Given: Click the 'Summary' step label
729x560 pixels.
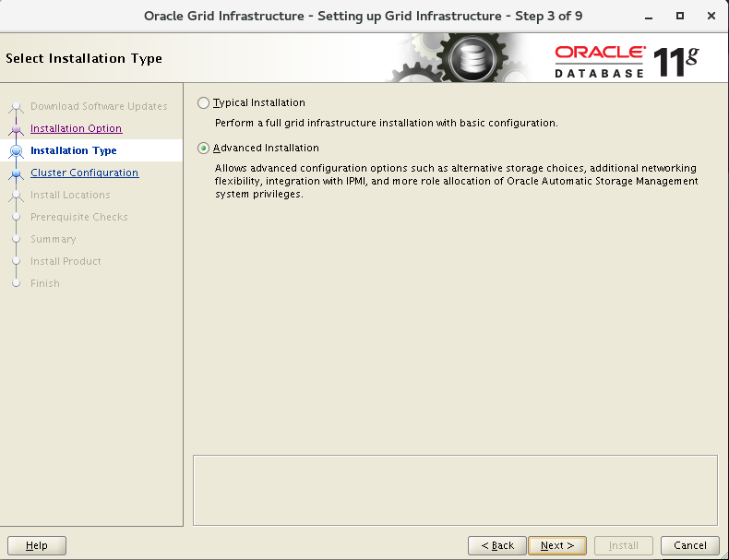Looking at the screenshot, I should pos(53,239).
